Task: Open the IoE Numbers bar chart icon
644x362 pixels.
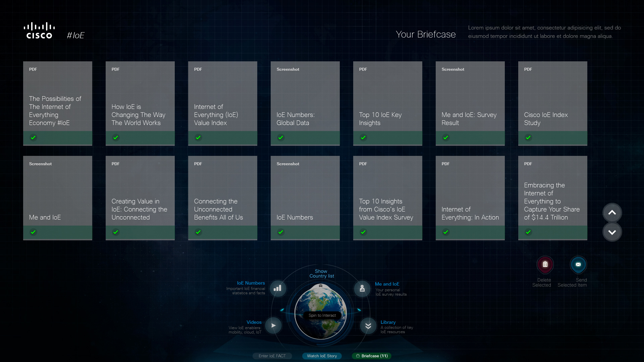Action: tap(278, 288)
